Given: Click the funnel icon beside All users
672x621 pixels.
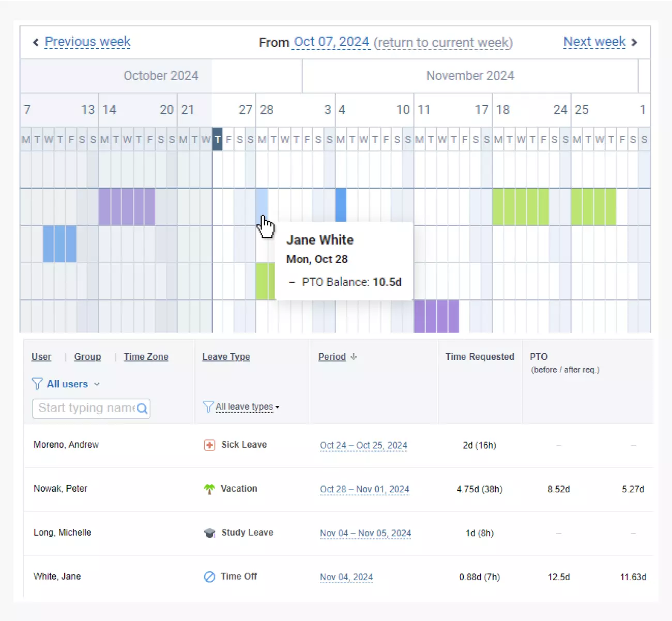Looking at the screenshot, I should [x=37, y=384].
